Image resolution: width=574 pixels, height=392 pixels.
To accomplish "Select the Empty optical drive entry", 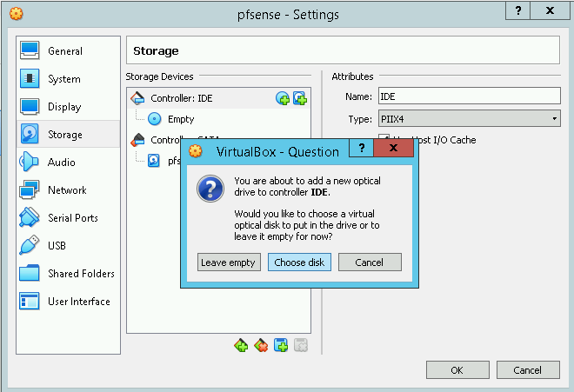I will tap(180, 119).
